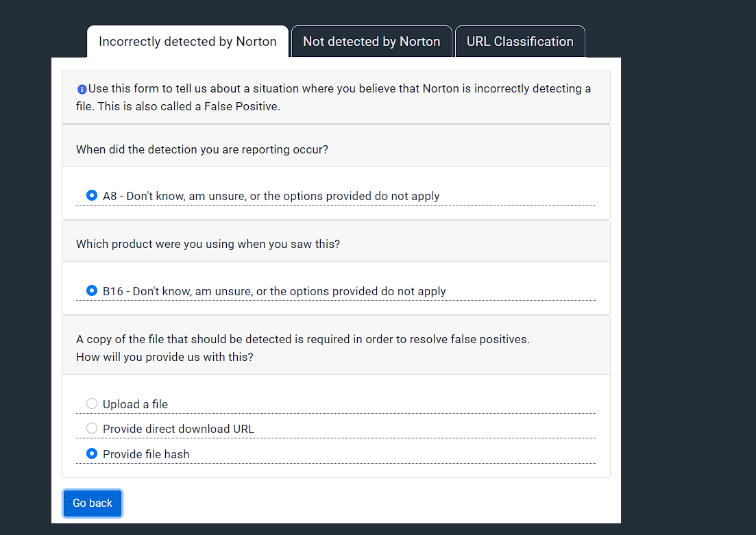The width and height of the screenshot is (756, 535).
Task: Click 'How will you provide us' text line
Action: 164,357
